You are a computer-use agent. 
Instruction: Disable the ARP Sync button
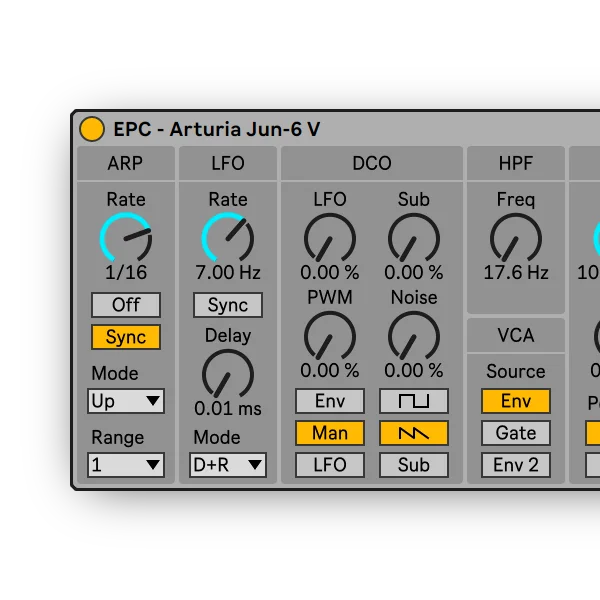click(x=126, y=337)
